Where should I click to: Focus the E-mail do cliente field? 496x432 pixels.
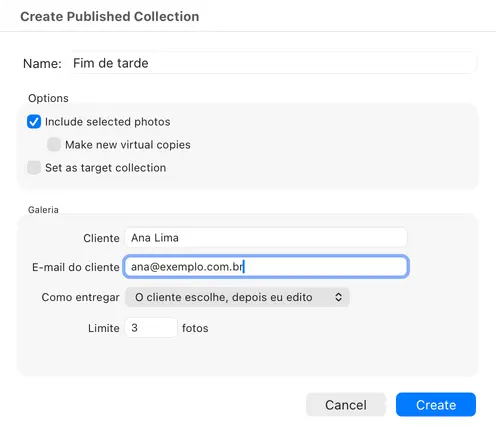266,267
